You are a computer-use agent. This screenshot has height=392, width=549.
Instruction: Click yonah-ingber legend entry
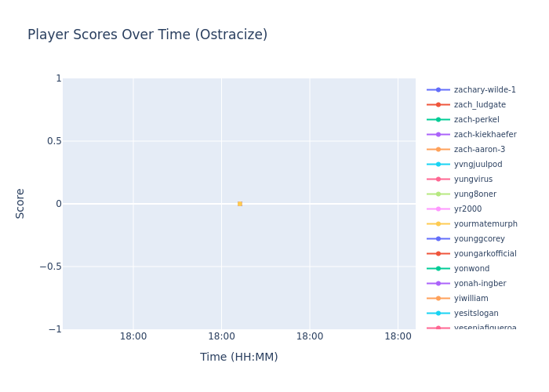pyautogui.click(x=479, y=284)
